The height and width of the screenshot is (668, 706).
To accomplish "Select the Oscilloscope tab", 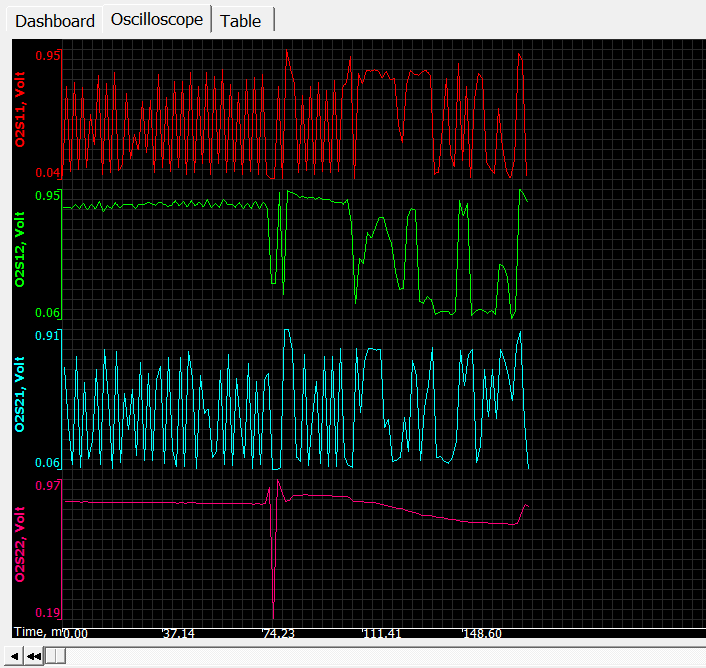I will click(x=157, y=19).
